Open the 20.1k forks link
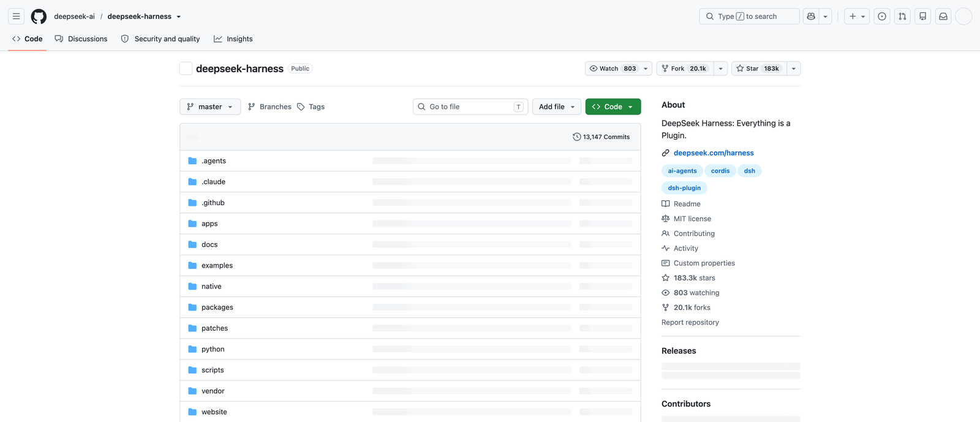This screenshot has width=980, height=422. [686, 307]
